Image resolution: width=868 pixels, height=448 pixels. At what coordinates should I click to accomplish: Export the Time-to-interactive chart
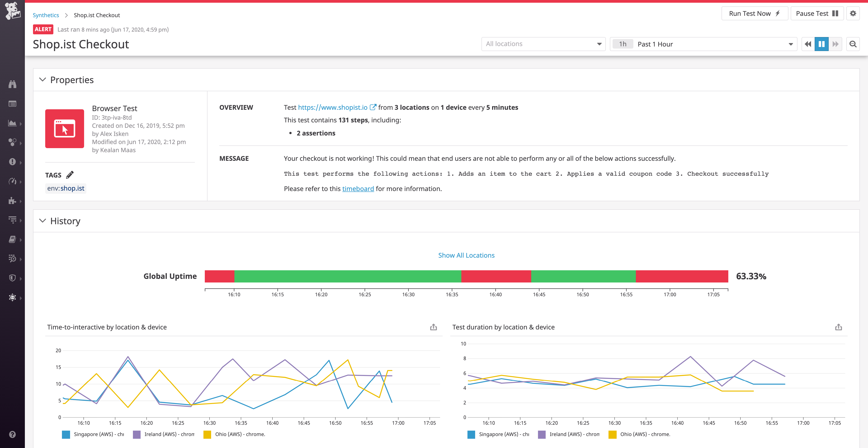point(434,327)
